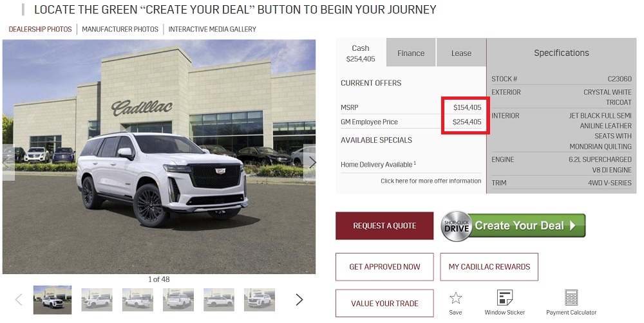Open the Window Sticker icon
This screenshot has width=644, height=323.
click(x=505, y=299)
